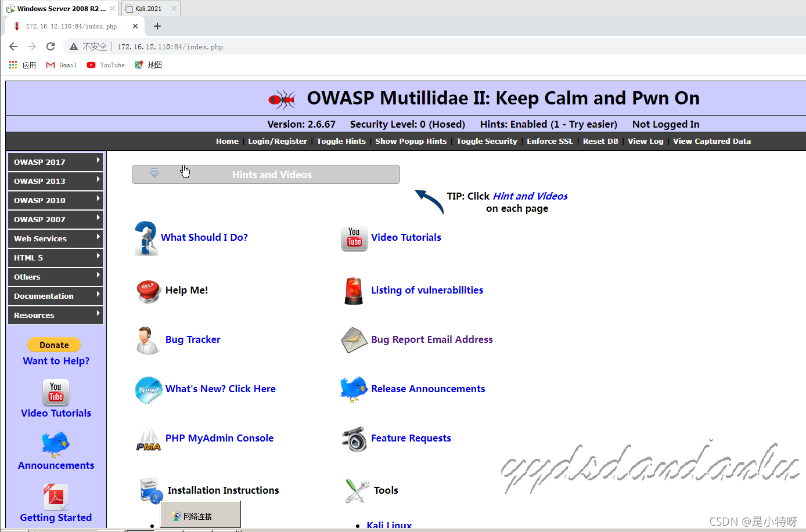The width and height of the screenshot is (806, 532).
Task: Click the sidebar Announcements bird icon
Action: pyautogui.click(x=55, y=444)
